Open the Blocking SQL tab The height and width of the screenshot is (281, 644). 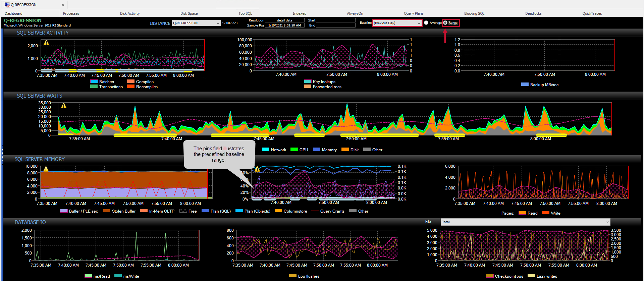(x=474, y=13)
